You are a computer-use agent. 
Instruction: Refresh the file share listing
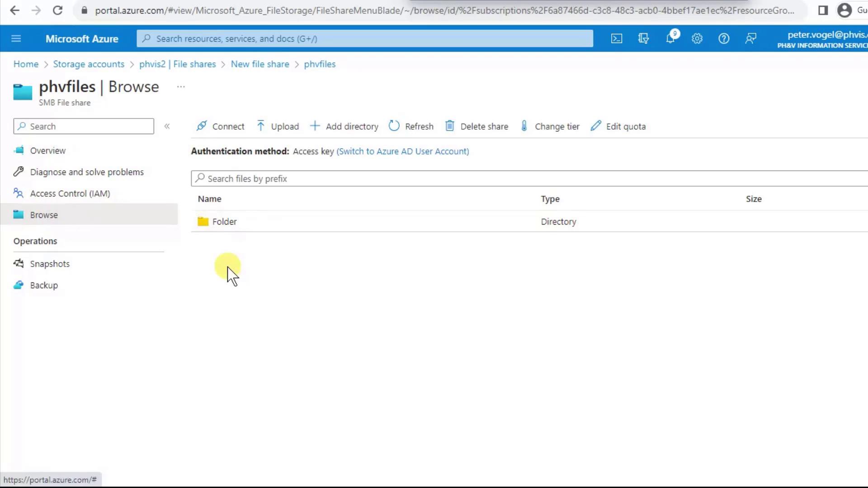coord(411,127)
